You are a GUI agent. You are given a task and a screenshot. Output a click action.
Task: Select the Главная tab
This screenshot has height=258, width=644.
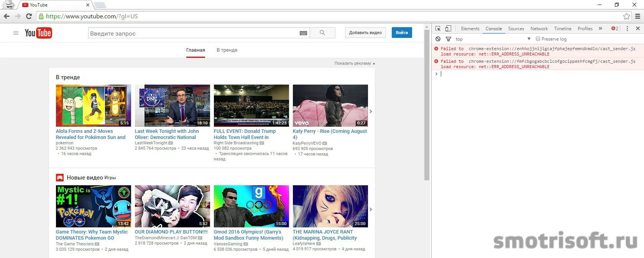[195, 50]
